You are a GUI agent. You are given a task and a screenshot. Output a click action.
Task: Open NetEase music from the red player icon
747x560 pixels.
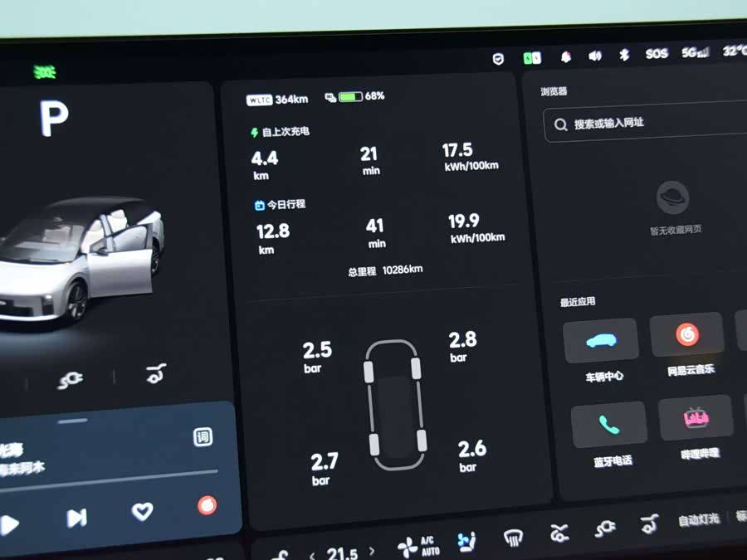point(207,505)
